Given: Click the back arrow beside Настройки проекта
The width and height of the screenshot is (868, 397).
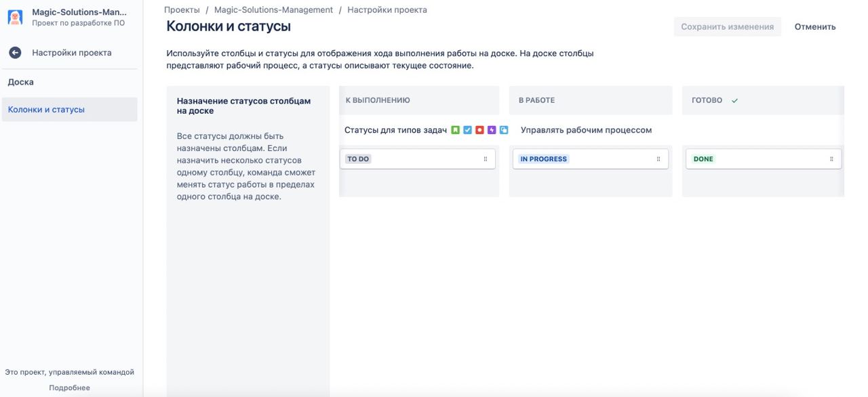Looking at the screenshot, I should click(x=15, y=53).
